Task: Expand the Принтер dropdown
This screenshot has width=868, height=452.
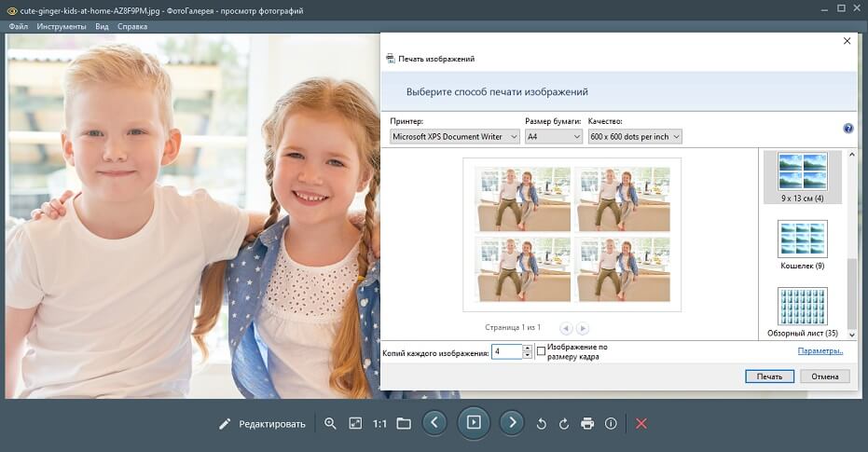Action: pos(454,137)
